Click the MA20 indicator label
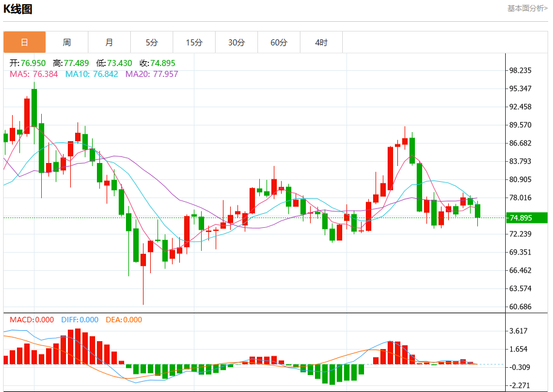The image size is (553, 392). click(x=152, y=74)
